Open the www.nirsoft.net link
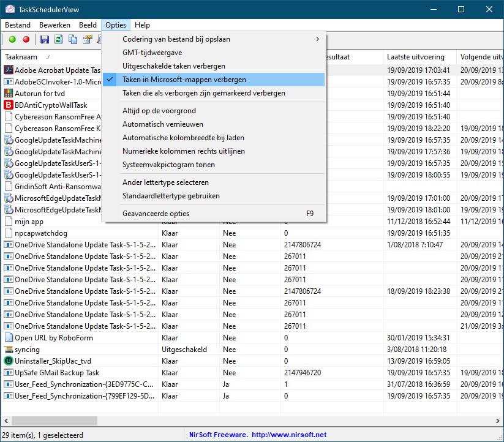This screenshot has width=504, height=442. [289, 435]
